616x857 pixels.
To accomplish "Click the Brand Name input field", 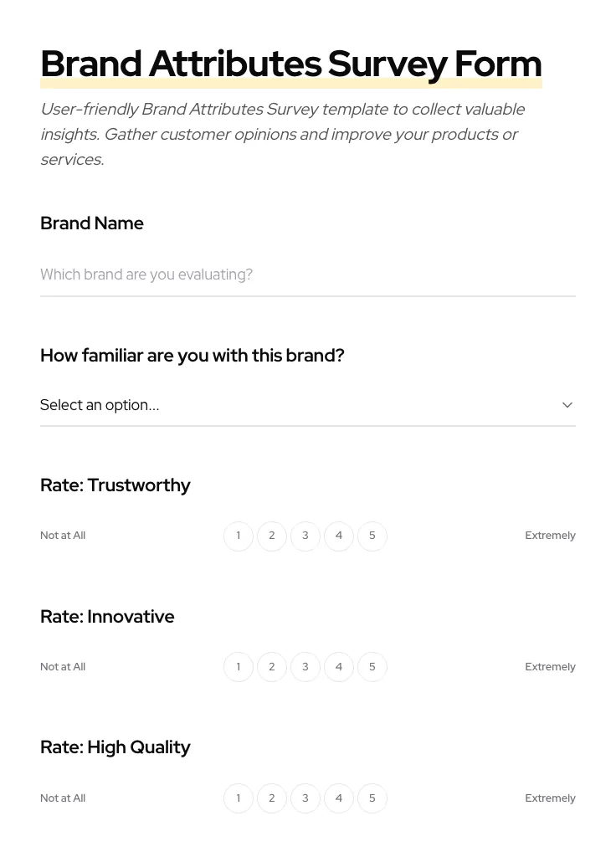I will 308,275.
